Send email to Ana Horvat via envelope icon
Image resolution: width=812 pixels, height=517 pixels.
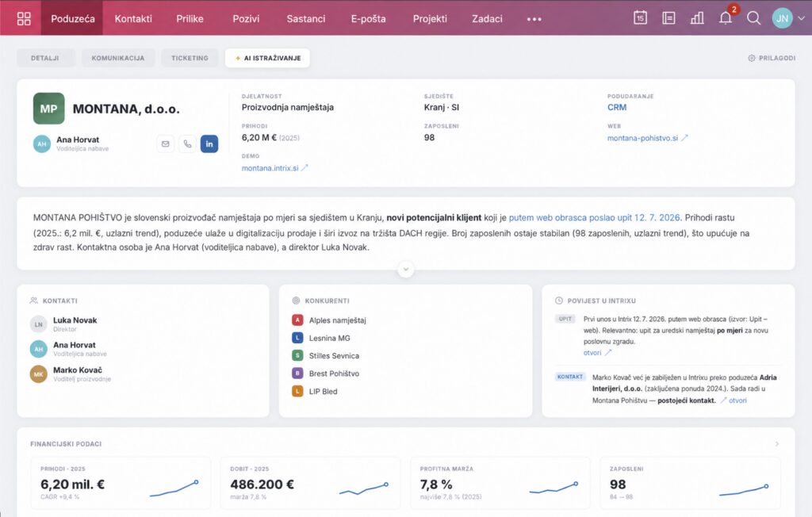165,144
